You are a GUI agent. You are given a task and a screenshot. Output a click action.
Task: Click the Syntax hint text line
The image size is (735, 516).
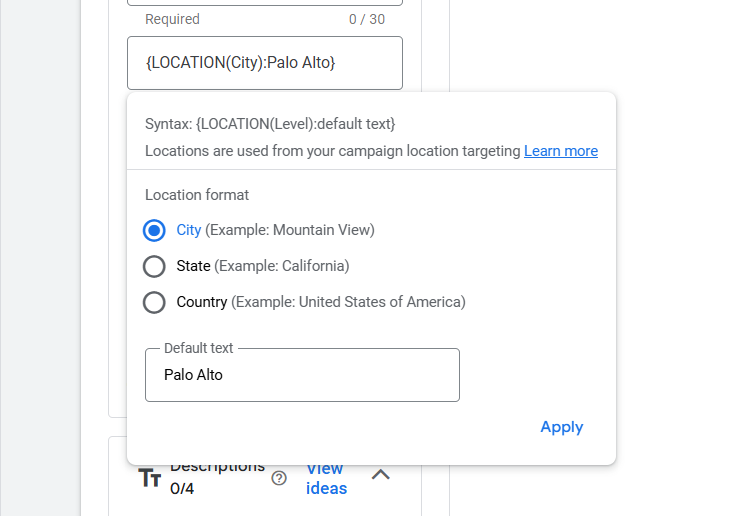point(270,124)
